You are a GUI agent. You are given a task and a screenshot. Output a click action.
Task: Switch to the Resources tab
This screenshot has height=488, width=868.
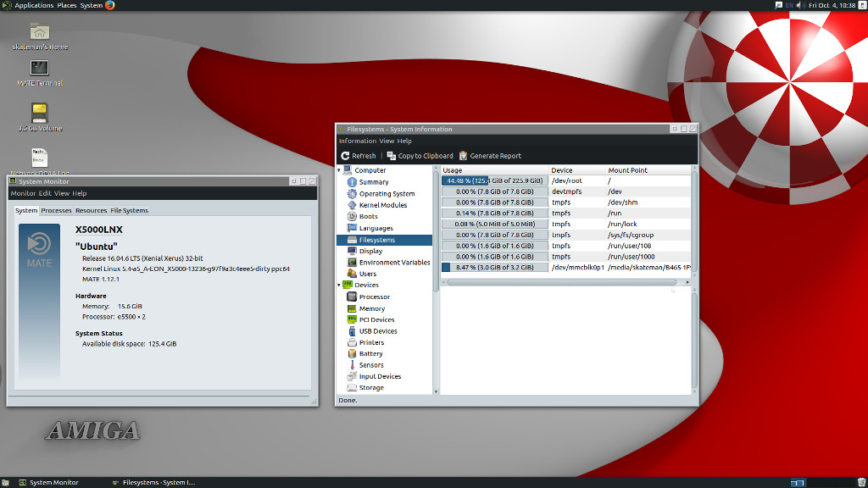click(91, 210)
